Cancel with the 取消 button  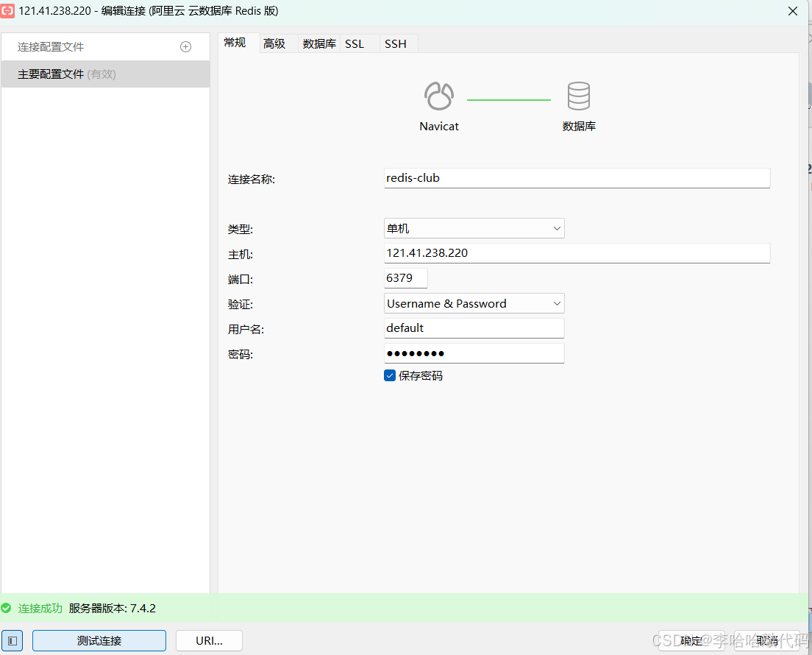point(767,641)
